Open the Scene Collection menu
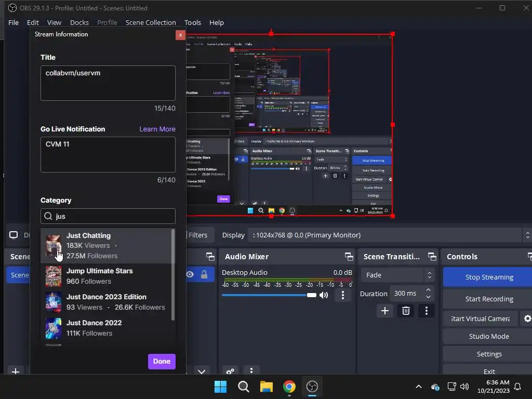 (151, 23)
